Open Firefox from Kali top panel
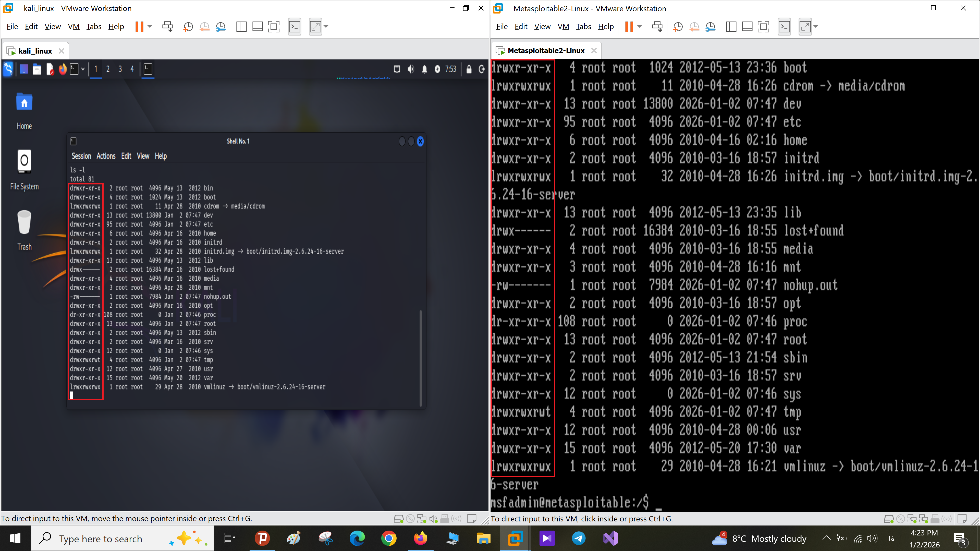This screenshot has height=551, width=980. [63, 69]
